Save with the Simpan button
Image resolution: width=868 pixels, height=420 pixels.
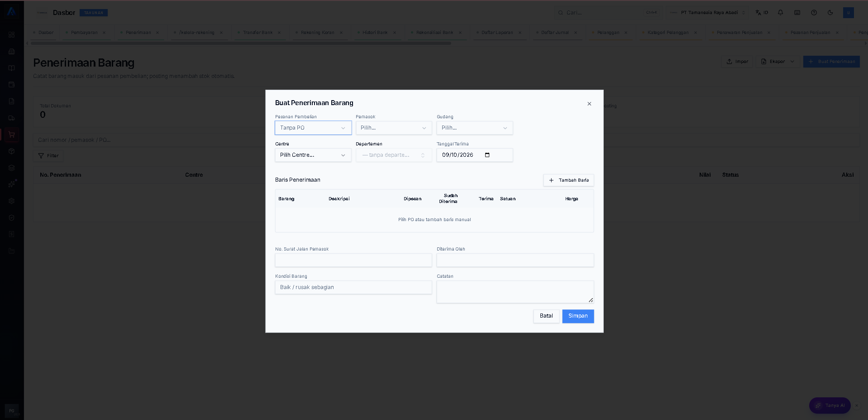point(578,316)
